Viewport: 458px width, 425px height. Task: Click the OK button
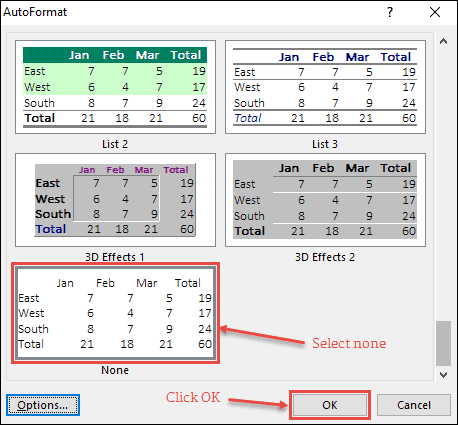click(330, 405)
